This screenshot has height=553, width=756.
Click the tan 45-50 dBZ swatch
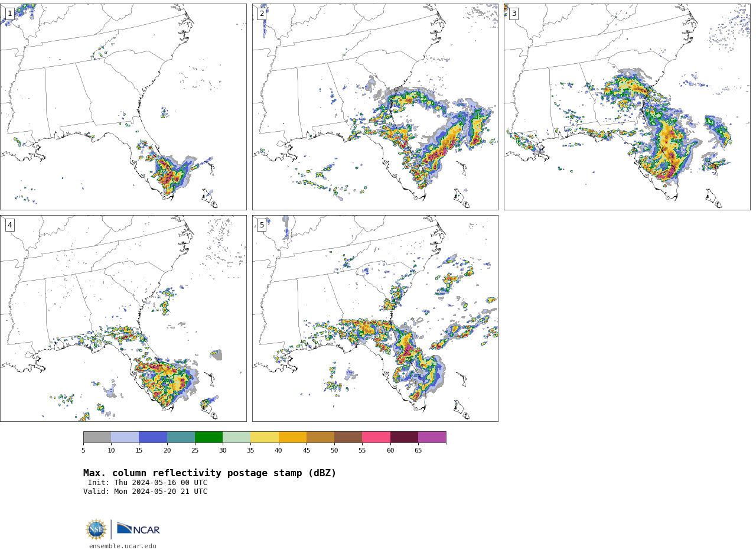(320, 437)
